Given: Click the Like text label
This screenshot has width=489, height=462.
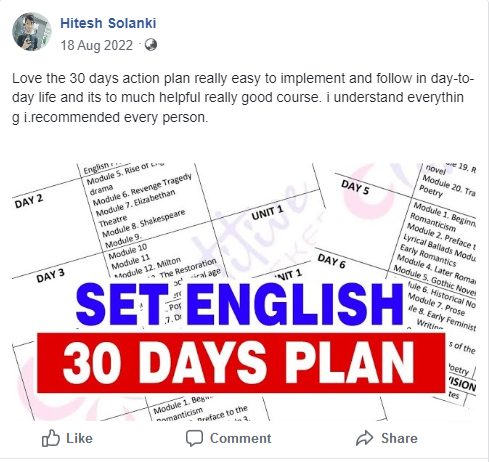Looking at the screenshot, I should pyautogui.click(x=79, y=438).
